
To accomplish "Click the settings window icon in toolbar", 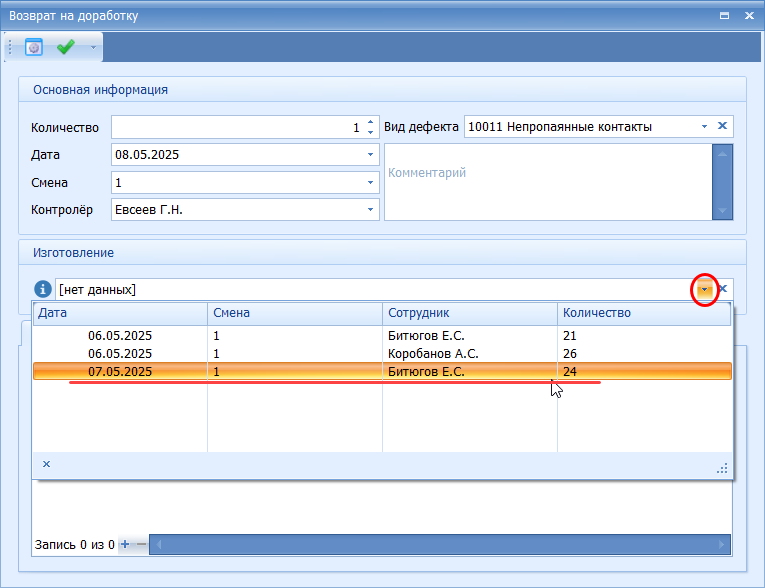I will [x=34, y=47].
